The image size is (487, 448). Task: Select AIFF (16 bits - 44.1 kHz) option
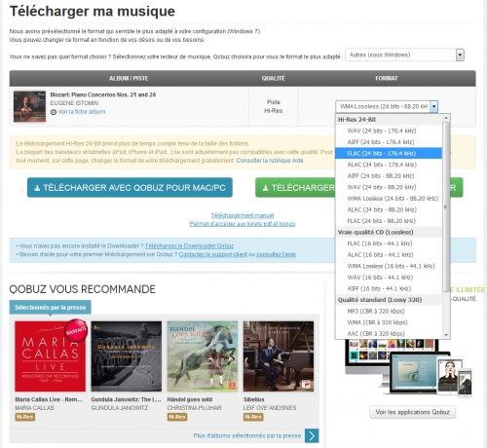tap(389, 288)
